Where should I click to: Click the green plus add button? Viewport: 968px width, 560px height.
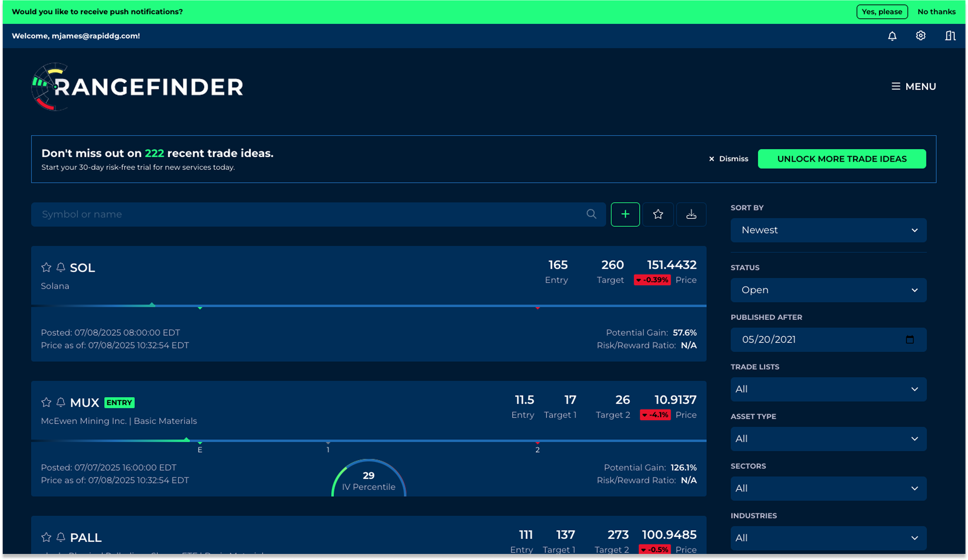[625, 214]
